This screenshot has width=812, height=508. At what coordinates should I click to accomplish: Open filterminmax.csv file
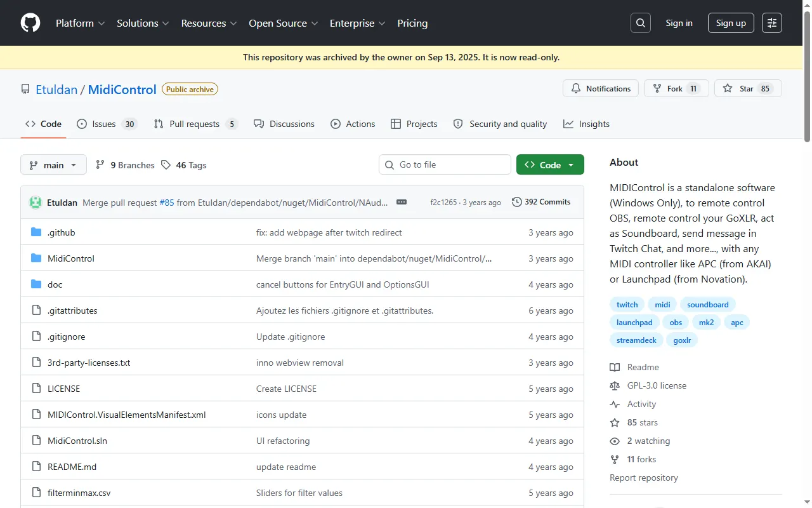(x=79, y=493)
